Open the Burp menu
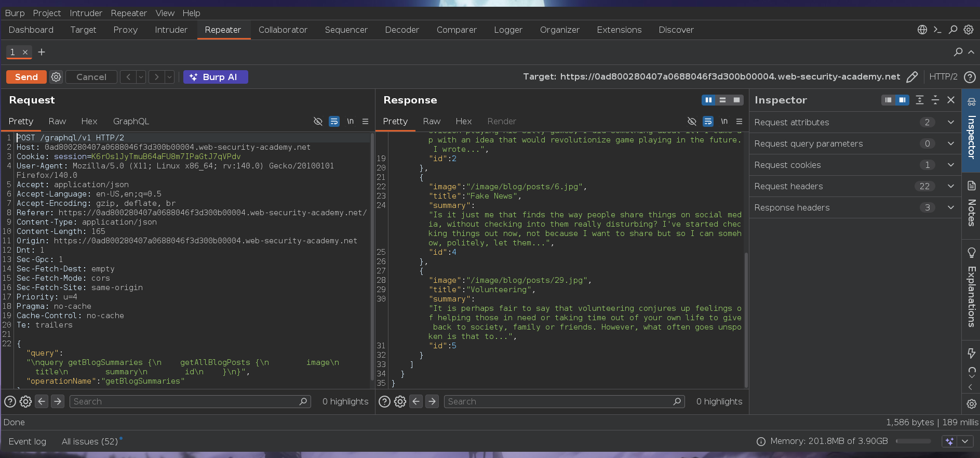This screenshot has height=458, width=980. tap(15, 13)
